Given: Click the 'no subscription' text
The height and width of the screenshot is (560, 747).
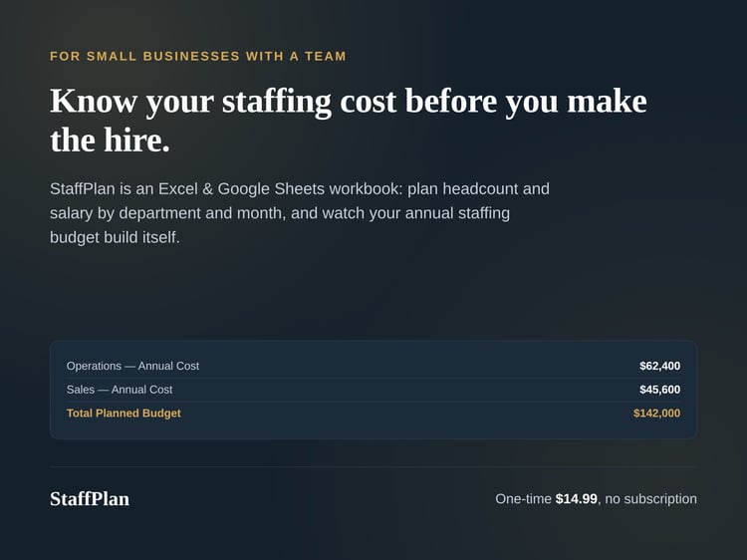Looking at the screenshot, I should click(650, 499).
